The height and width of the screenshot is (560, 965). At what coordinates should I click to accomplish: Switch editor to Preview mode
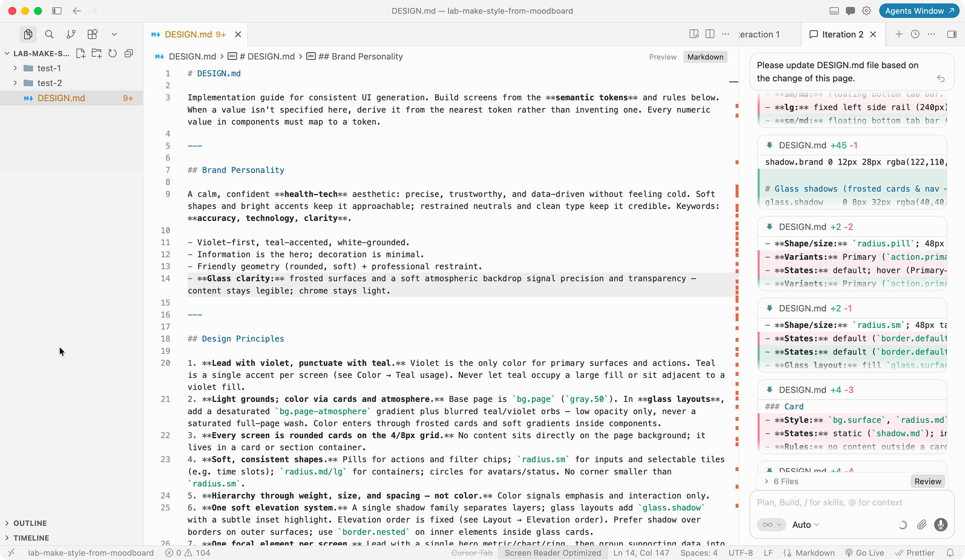click(663, 57)
